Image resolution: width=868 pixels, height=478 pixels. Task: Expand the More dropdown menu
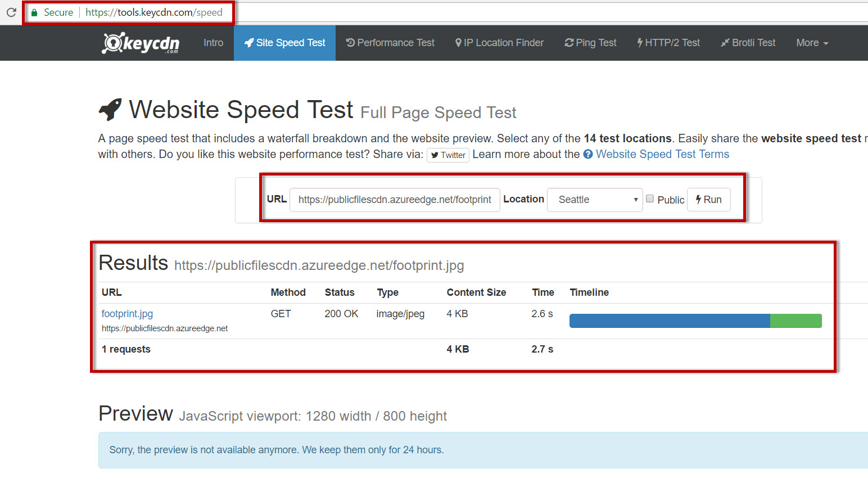[x=812, y=43]
